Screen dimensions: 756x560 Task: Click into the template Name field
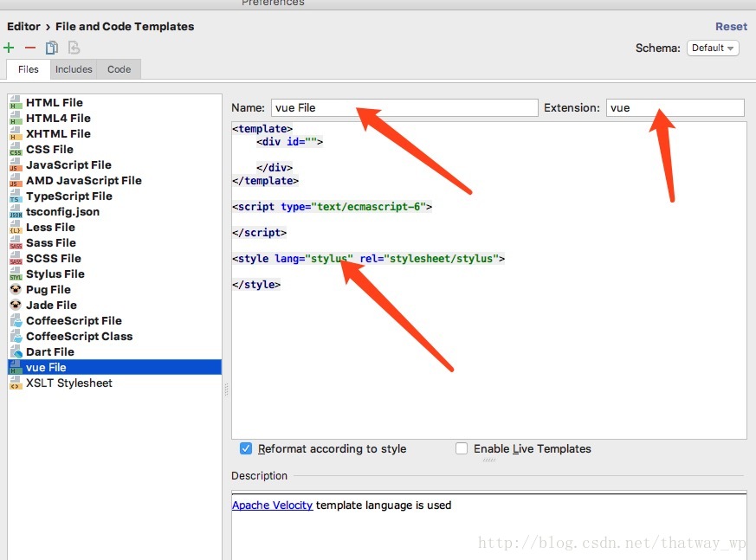[x=404, y=108]
